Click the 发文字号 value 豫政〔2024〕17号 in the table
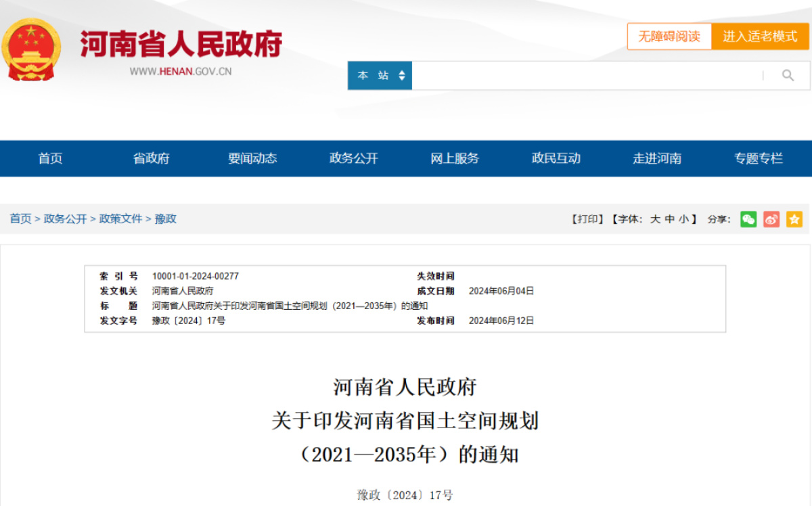 (x=189, y=321)
